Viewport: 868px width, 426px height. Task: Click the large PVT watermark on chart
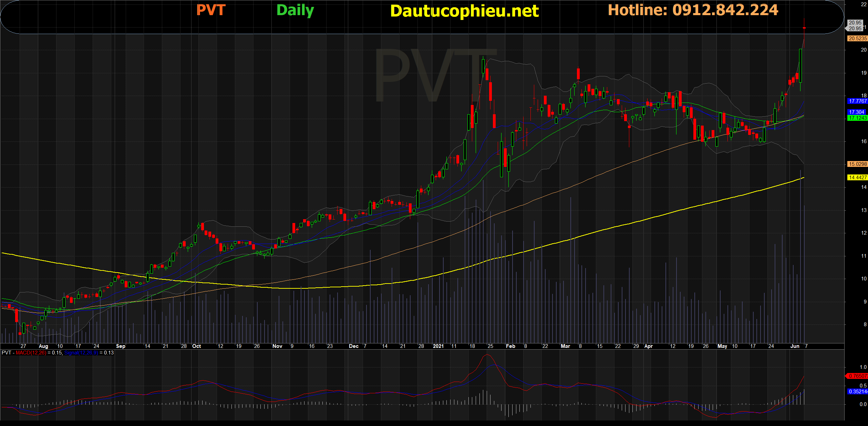(436, 76)
